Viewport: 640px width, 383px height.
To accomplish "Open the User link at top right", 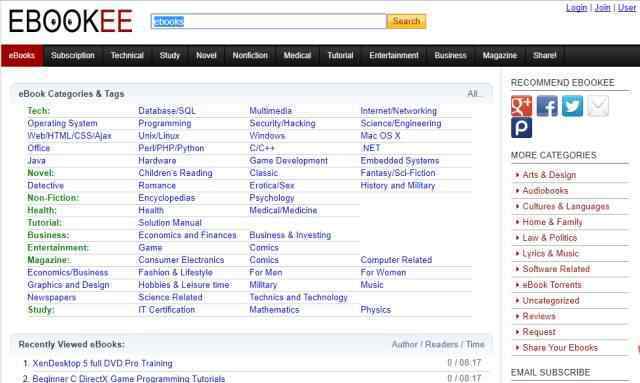I will (627, 7).
